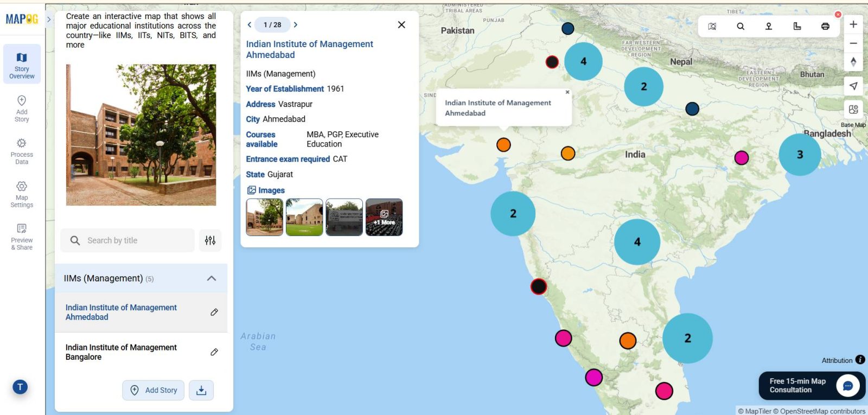Click the download icon button
Image resolution: width=868 pixels, height=415 pixels.
tap(201, 390)
